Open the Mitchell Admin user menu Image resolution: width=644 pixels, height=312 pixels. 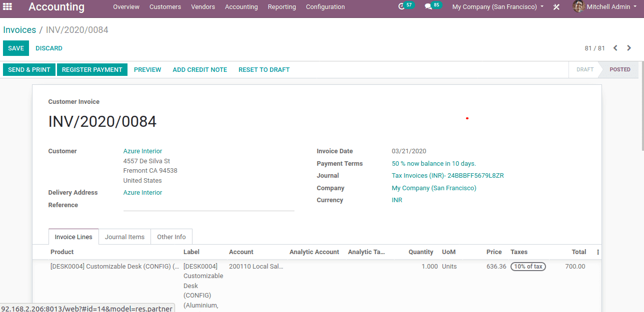[611, 7]
